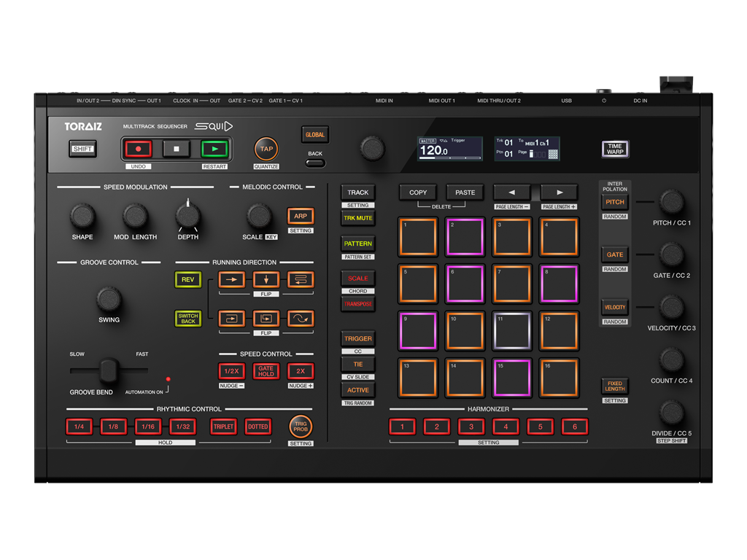This screenshot has height=560, width=747.
Task: Engage TIME WARP mode
Action: tap(614, 148)
